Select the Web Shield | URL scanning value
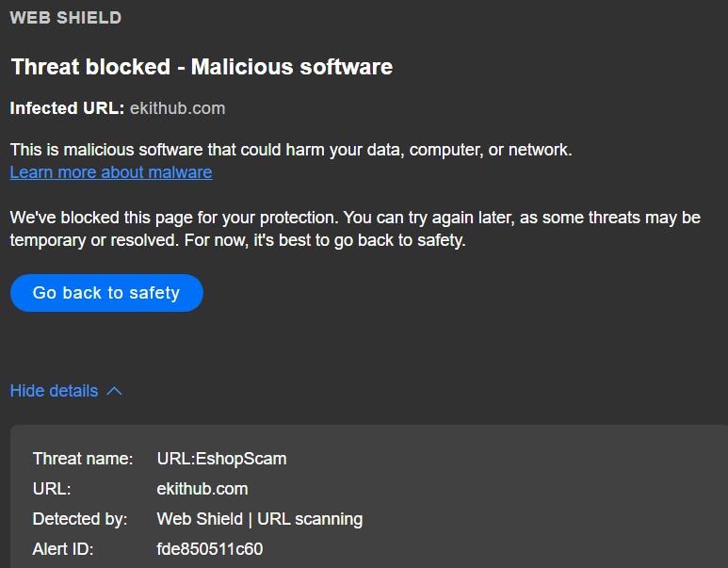728x568 pixels. 259,519
